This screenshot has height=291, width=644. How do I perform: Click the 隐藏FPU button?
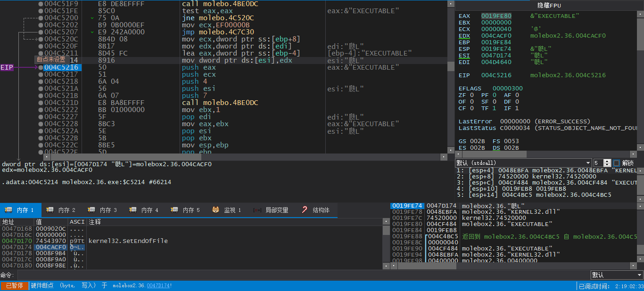click(549, 5)
